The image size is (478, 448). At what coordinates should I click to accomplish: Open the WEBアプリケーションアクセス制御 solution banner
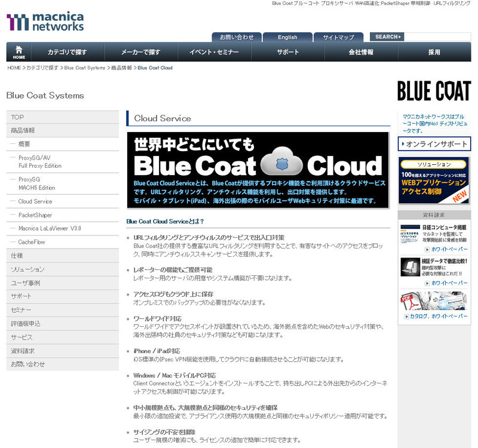434,181
